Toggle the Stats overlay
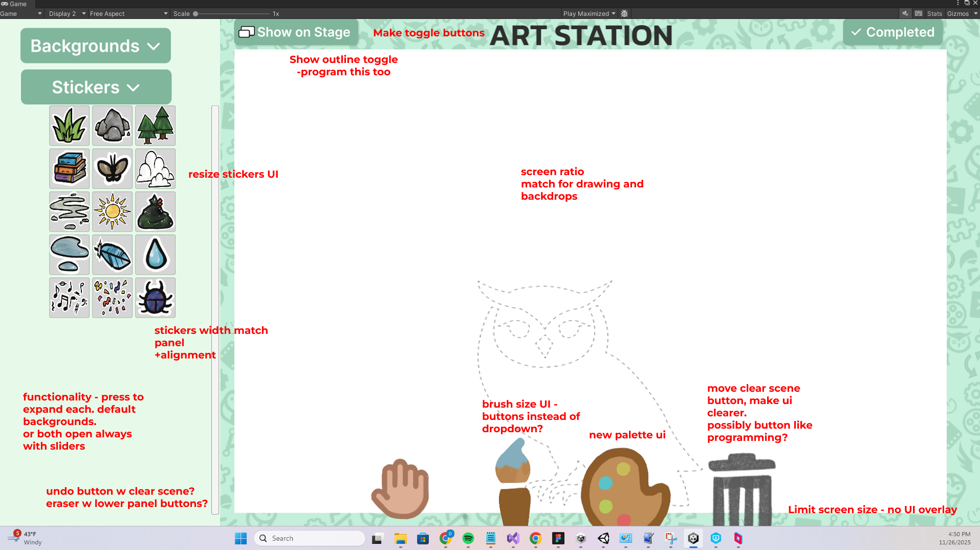 click(934, 14)
